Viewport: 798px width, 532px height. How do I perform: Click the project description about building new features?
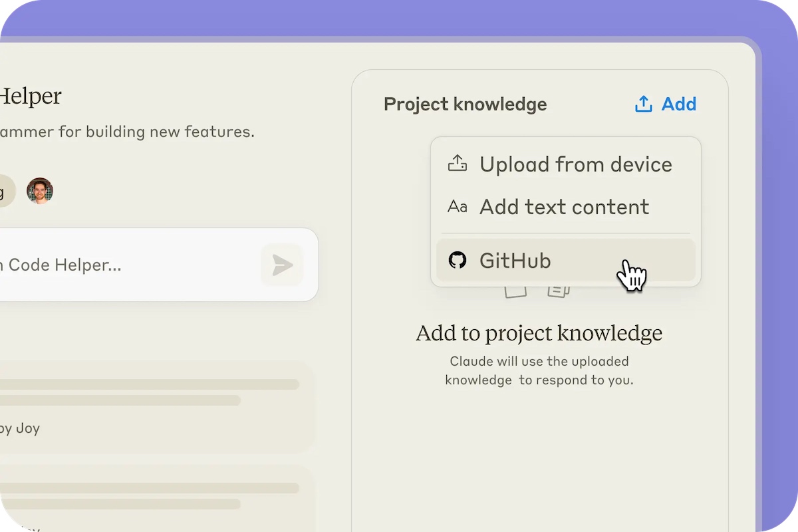[126, 132]
